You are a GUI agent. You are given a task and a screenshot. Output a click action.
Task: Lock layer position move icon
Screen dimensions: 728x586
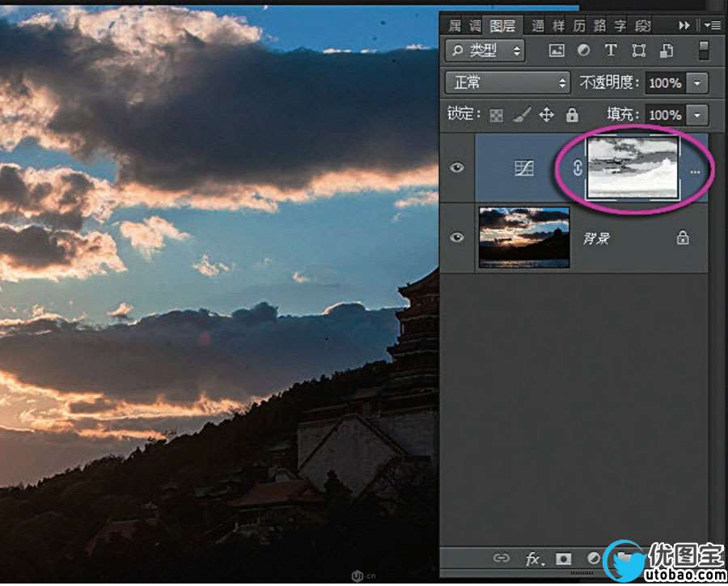(547, 115)
